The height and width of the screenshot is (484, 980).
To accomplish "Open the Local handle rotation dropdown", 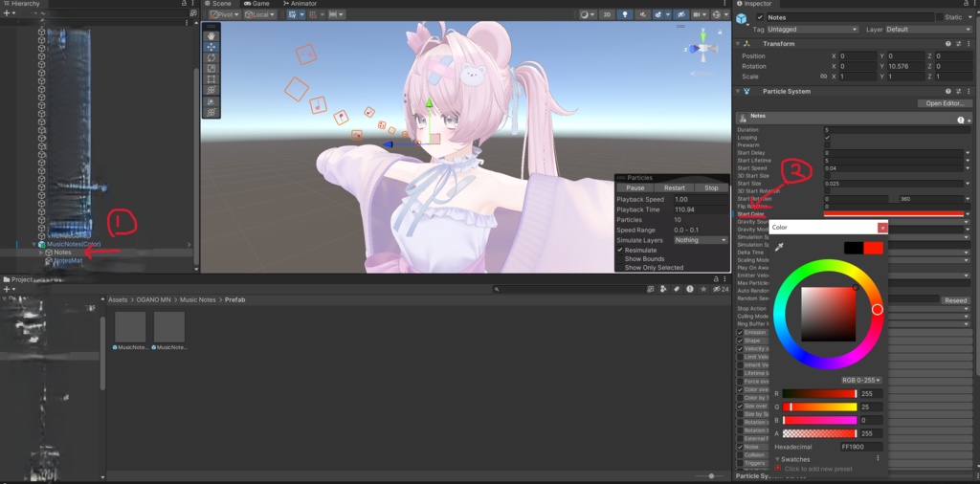I will (260, 14).
